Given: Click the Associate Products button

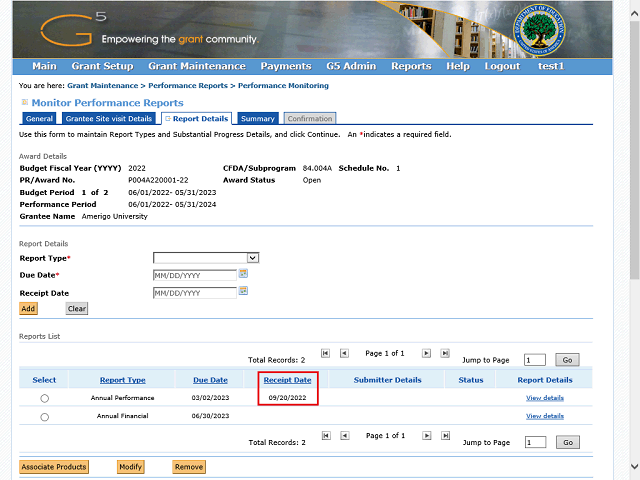Looking at the screenshot, I should click(x=54, y=467).
